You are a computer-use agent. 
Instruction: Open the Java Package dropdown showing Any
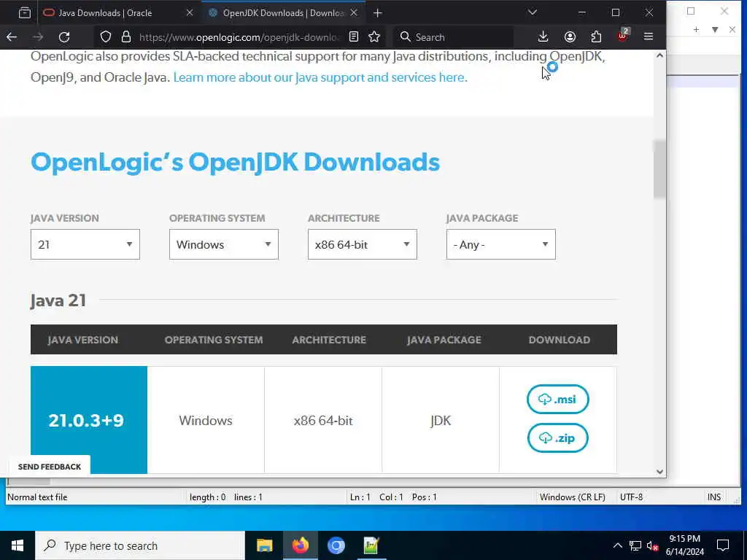coord(501,244)
